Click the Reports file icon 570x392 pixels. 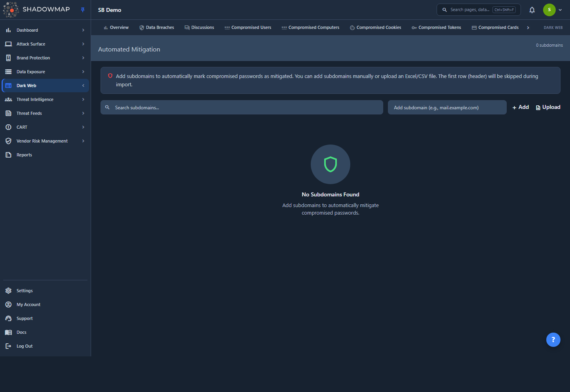click(8, 155)
